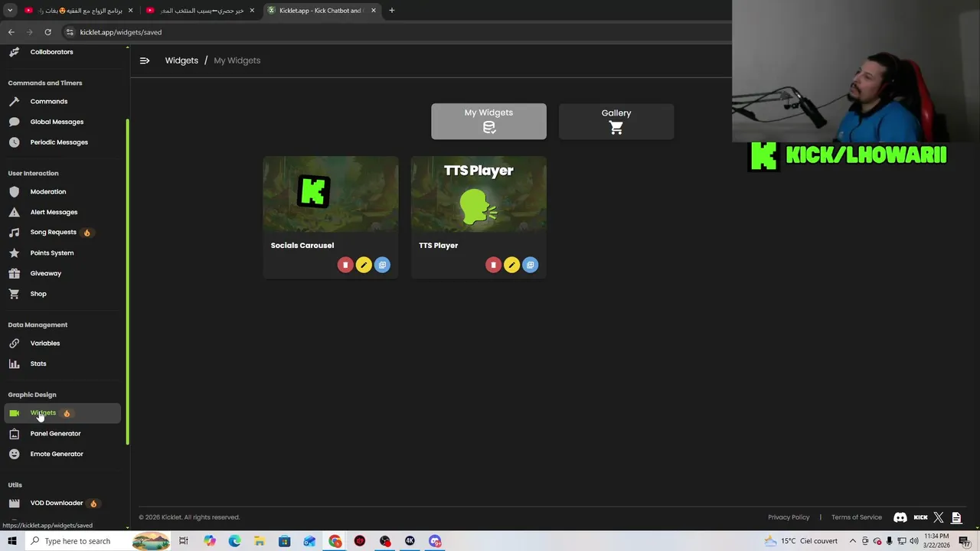Open X social footer icon
980x551 pixels.
939,517
